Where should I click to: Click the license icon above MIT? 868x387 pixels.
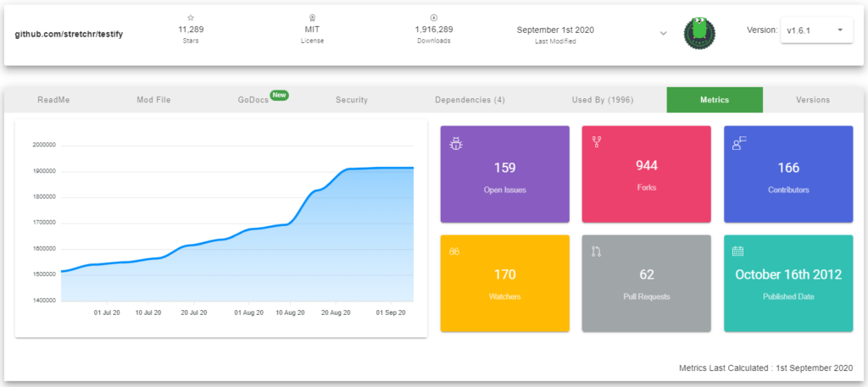(x=312, y=17)
